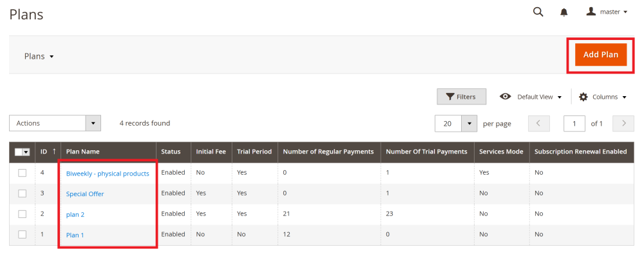Open the Actions dropdown
The image size is (644, 258).
point(55,123)
